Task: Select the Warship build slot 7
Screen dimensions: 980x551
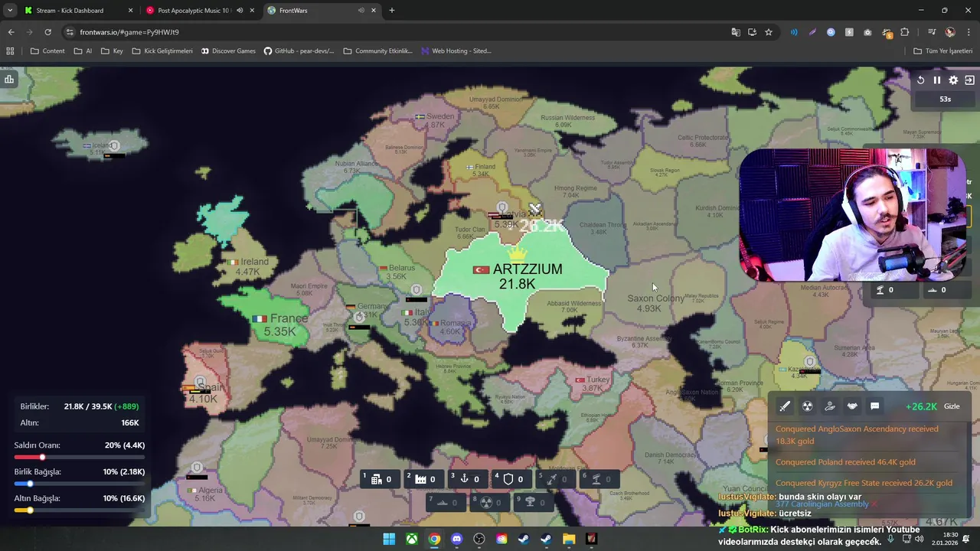Action: 446,502
